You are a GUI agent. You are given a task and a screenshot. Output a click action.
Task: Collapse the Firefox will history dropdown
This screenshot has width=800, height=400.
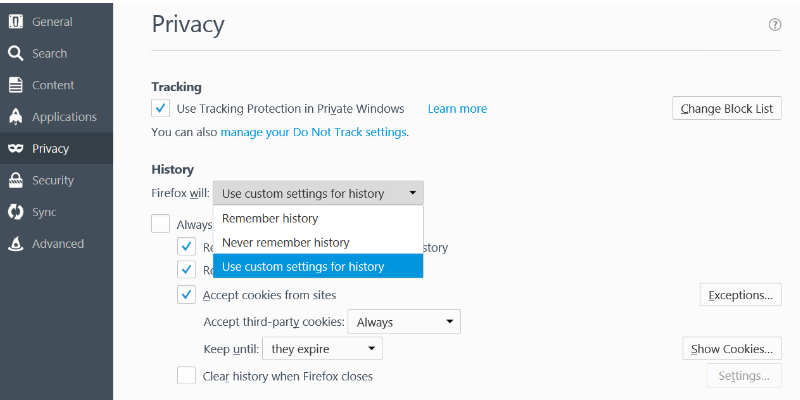[318, 193]
